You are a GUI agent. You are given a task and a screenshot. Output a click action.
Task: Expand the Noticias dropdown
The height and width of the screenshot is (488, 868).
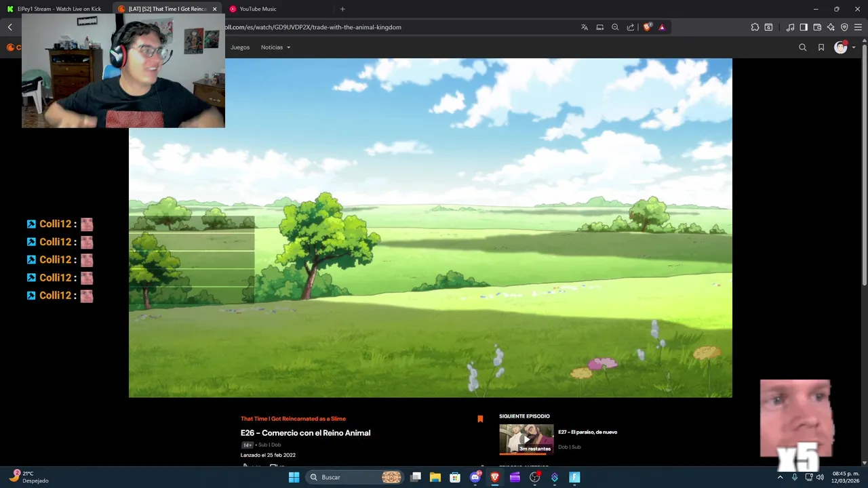pos(275,47)
